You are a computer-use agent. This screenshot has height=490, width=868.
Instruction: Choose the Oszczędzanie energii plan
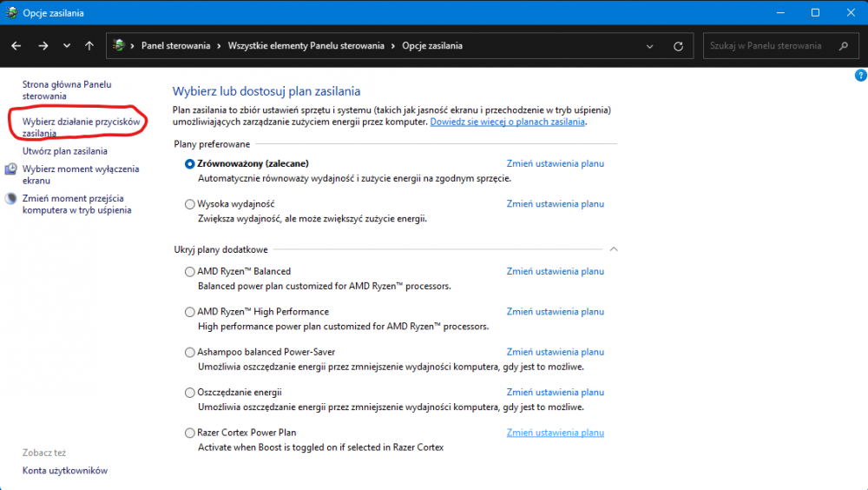click(x=190, y=393)
